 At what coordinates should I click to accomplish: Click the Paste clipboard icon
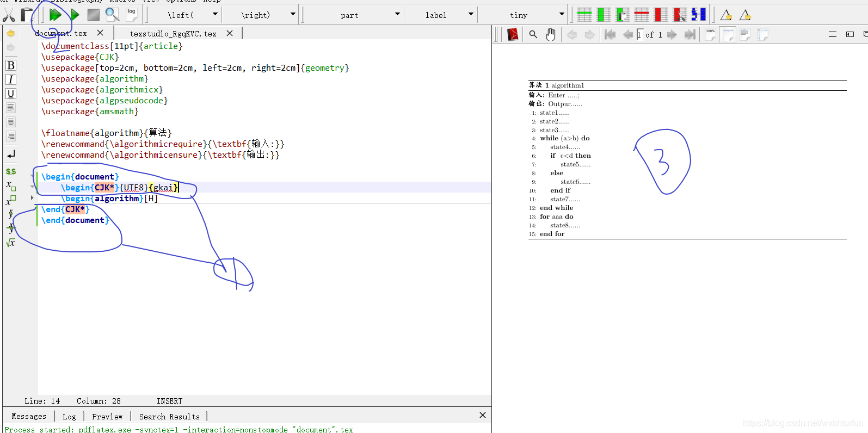click(27, 15)
